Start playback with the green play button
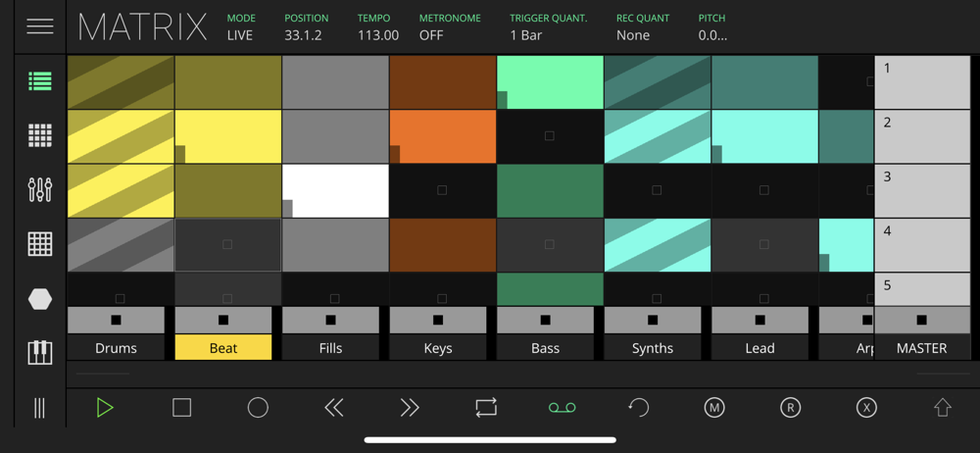Viewport: 980px width, 453px height. coord(105,408)
